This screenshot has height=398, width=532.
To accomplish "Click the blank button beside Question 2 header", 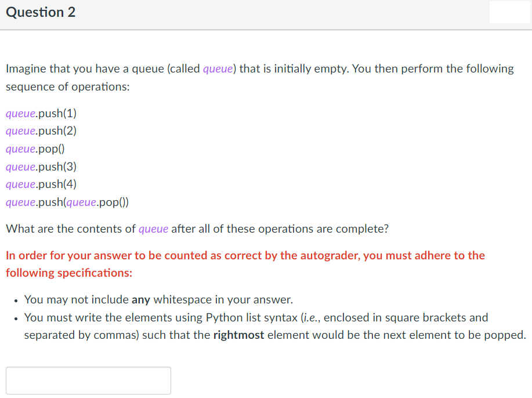I will pos(509,12).
